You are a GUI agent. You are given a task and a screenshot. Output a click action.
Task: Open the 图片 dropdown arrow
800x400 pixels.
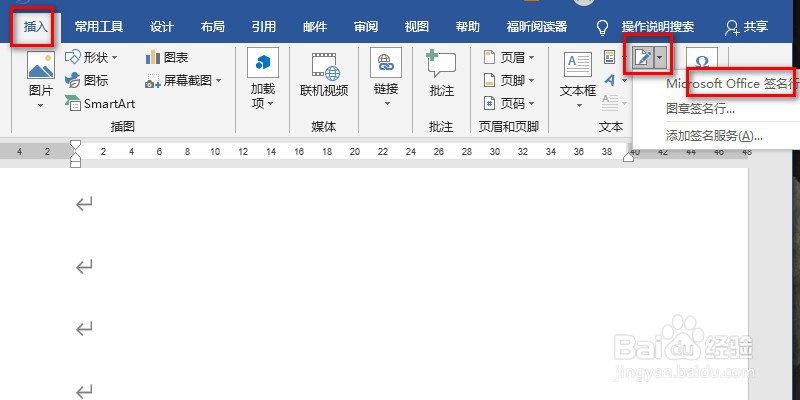[41, 106]
